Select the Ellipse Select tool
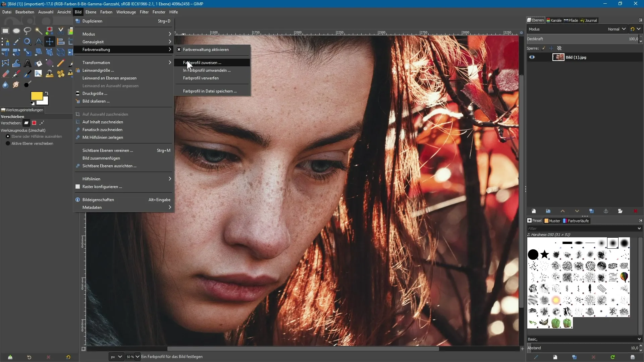Image resolution: width=644 pixels, height=362 pixels. pyautogui.click(x=16, y=31)
